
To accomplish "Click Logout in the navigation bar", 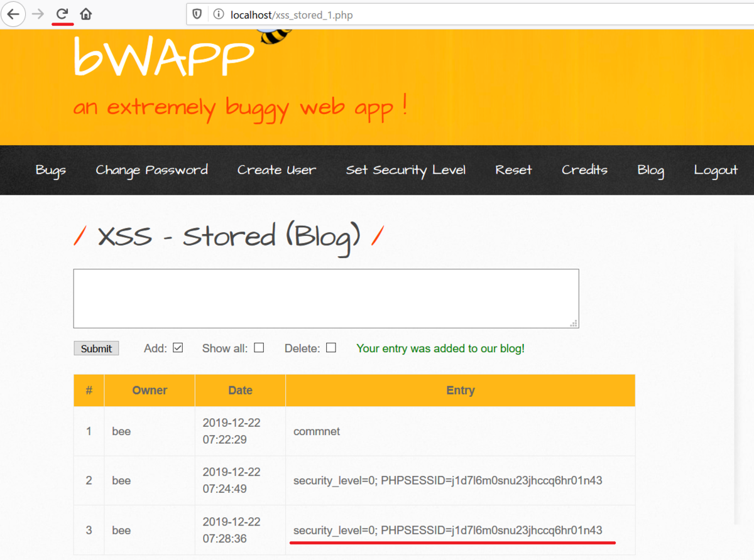I will point(716,170).
